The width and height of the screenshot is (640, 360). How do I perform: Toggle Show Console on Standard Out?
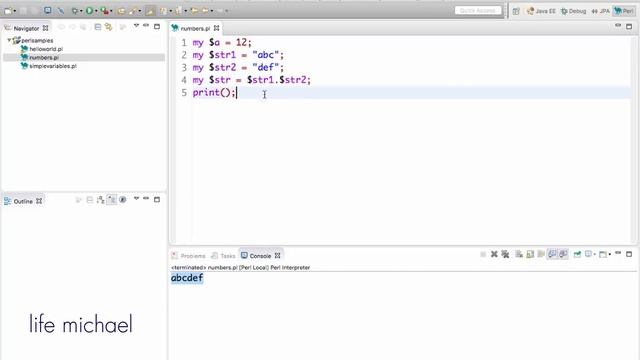pyautogui.click(x=552, y=254)
